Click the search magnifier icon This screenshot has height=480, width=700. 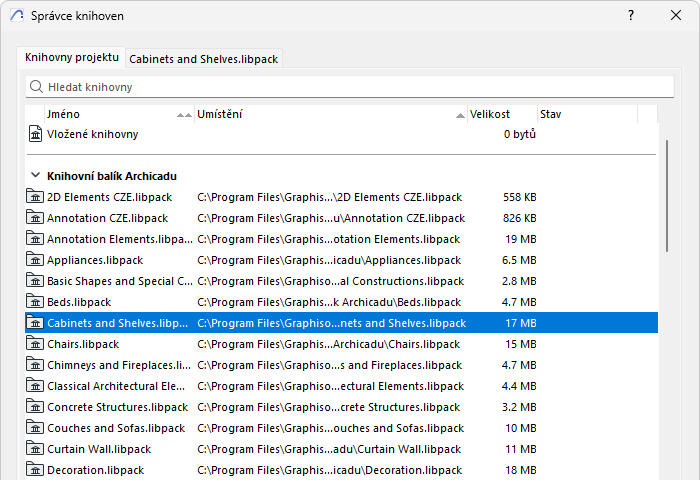click(x=36, y=87)
